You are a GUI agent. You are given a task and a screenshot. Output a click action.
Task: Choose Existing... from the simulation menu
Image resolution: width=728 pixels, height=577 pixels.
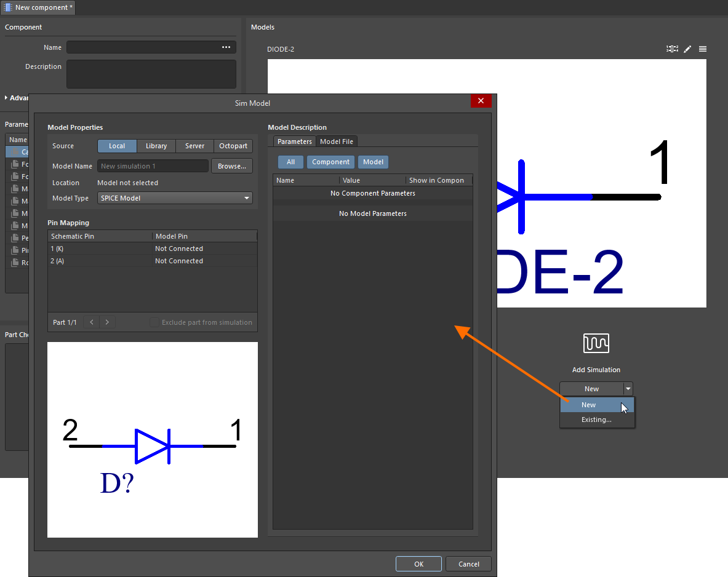click(596, 420)
